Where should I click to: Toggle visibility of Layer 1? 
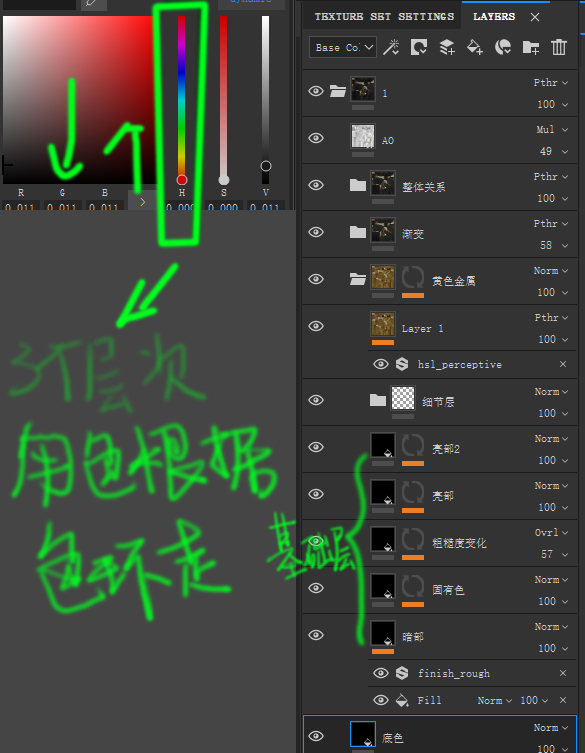(316, 326)
